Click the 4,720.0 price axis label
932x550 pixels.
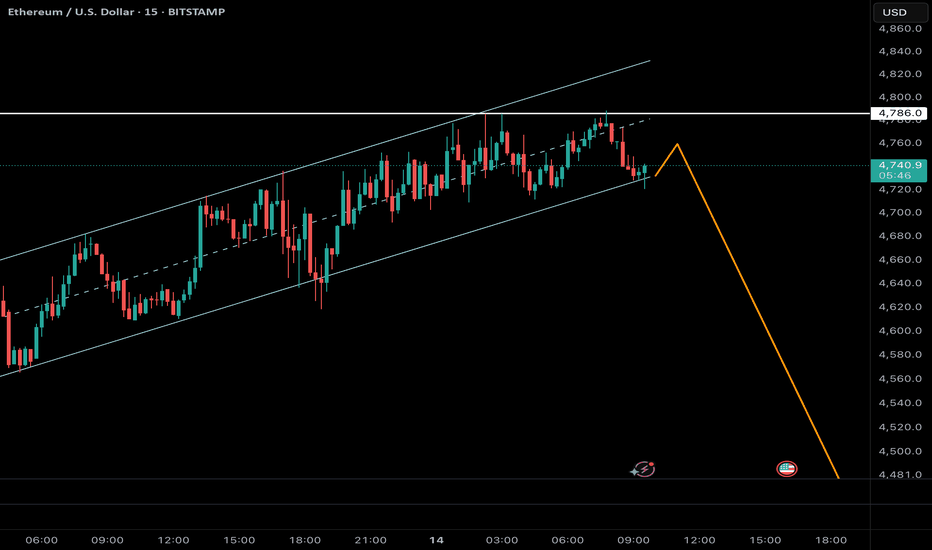click(900, 189)
